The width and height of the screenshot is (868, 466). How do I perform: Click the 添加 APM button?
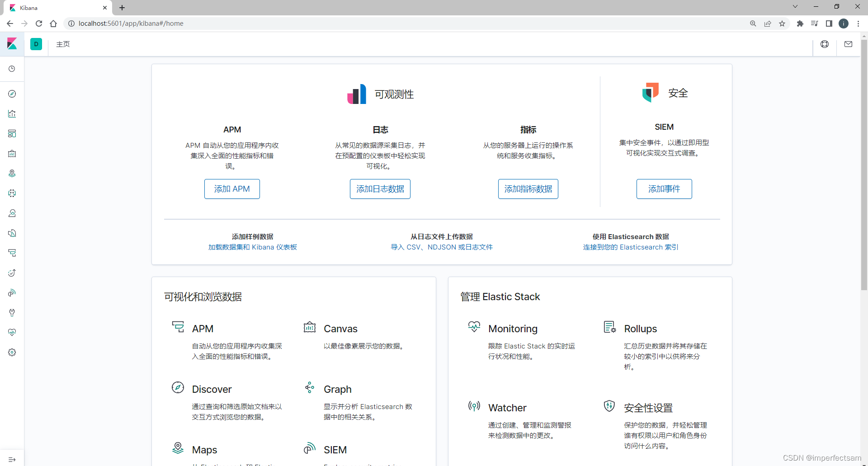pyautogui.click(x=232, y=189)
